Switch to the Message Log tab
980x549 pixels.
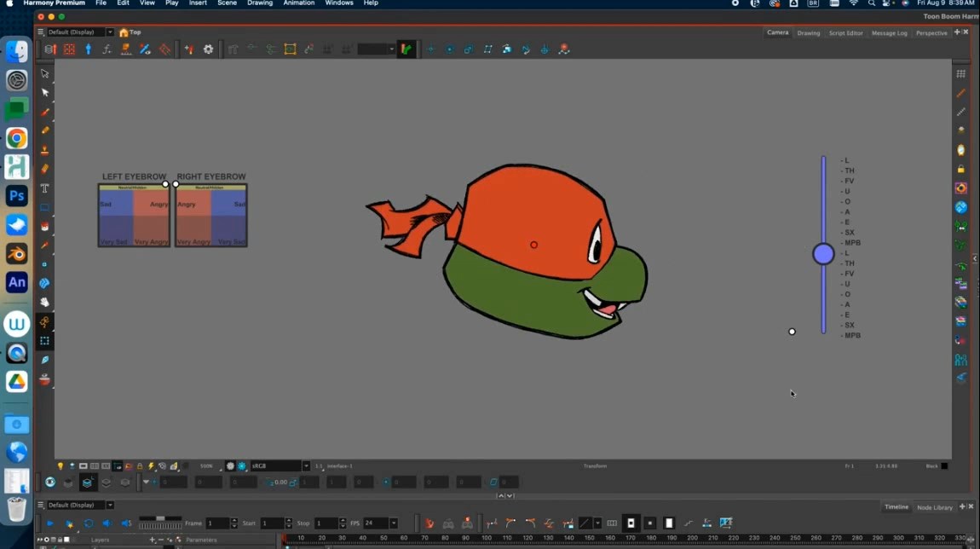tap(889, 33)
